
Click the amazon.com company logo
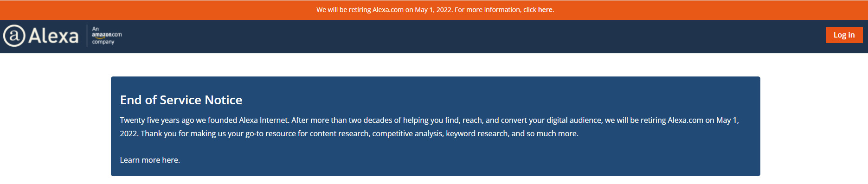[x=107, y=35]
